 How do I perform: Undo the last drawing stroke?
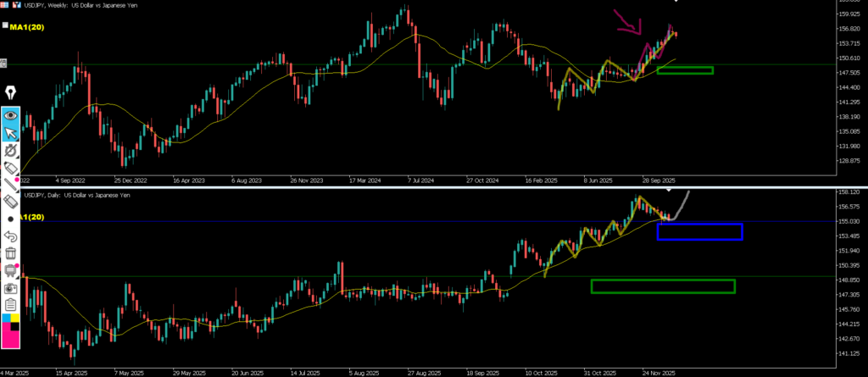[x=11, y=236]
